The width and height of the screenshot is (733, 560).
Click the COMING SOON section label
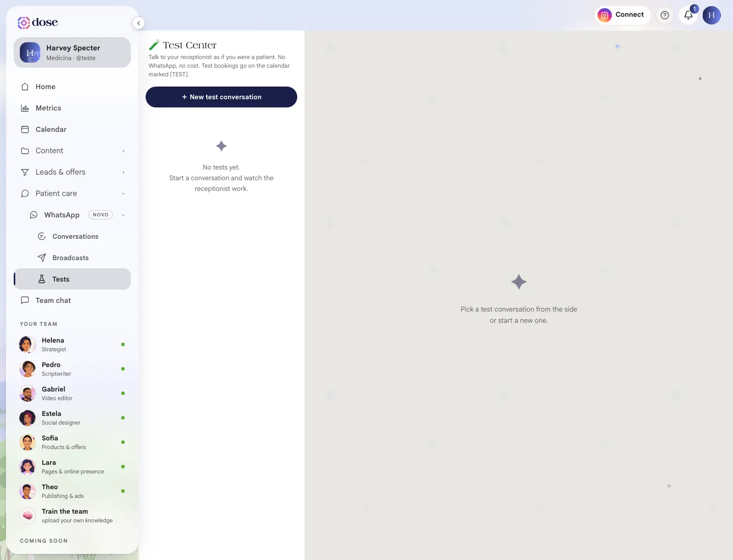pyautogui.click(x=44, y=541)
